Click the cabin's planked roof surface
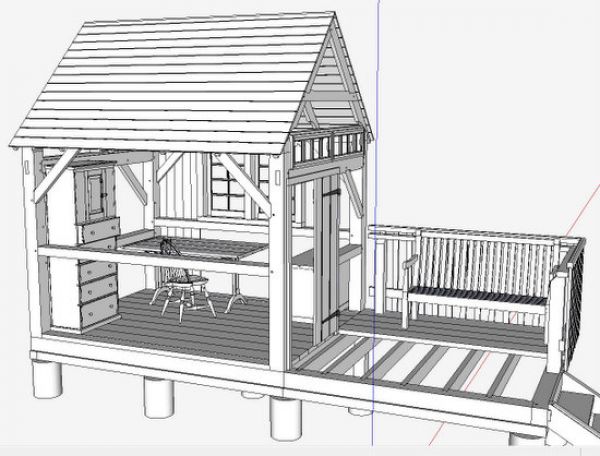The image size is (600, 456). pos(172,80)
